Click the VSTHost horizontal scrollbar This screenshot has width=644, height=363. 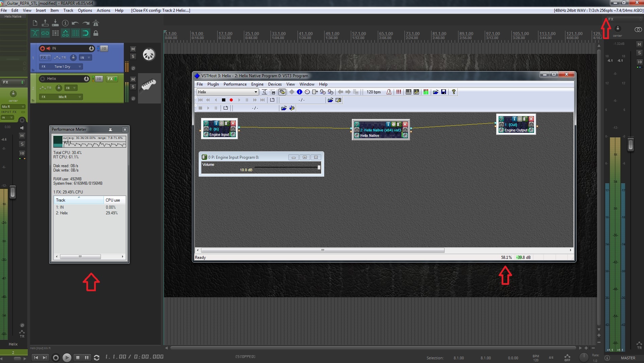tap(323, 250)
